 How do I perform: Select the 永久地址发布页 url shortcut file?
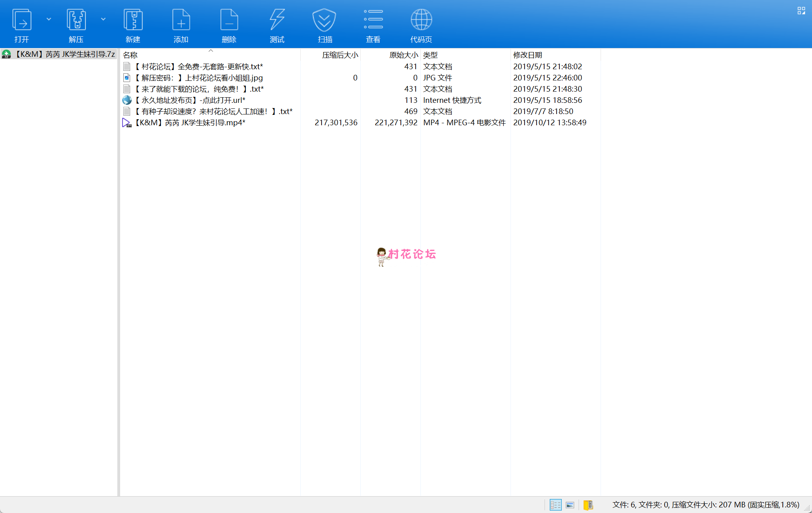click(190, 100)
